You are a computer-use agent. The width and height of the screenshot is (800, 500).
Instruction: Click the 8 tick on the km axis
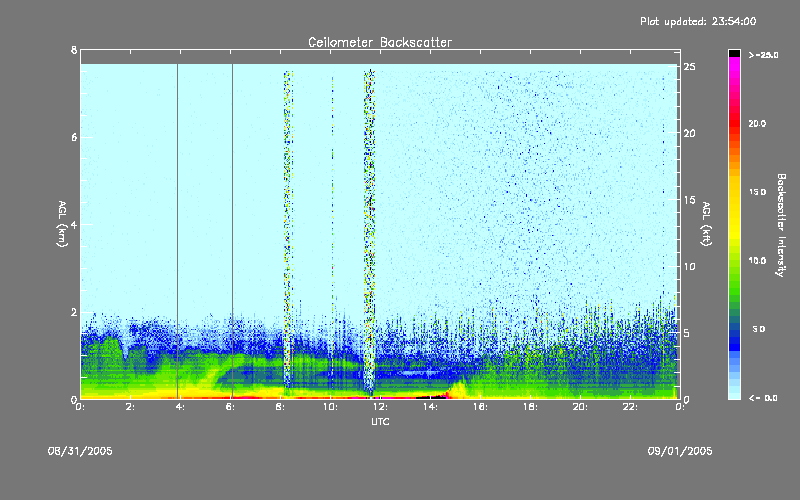point(74,50)
